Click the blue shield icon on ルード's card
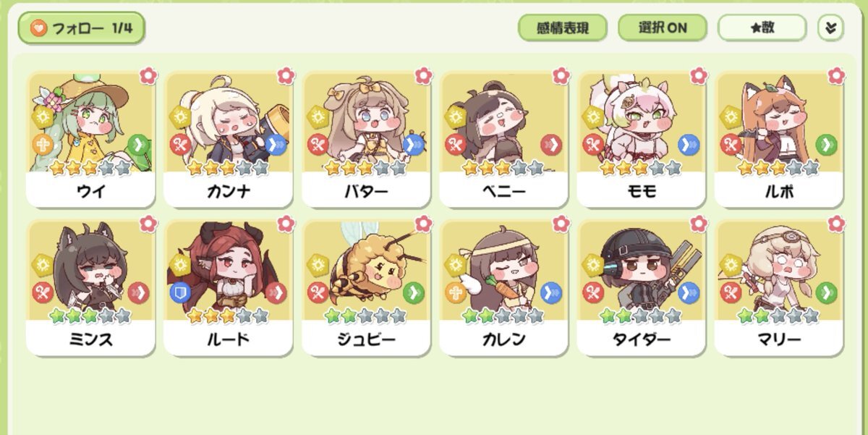Image resolution: width=868 pixels, height=435 pixels. (x=179, y=292)
